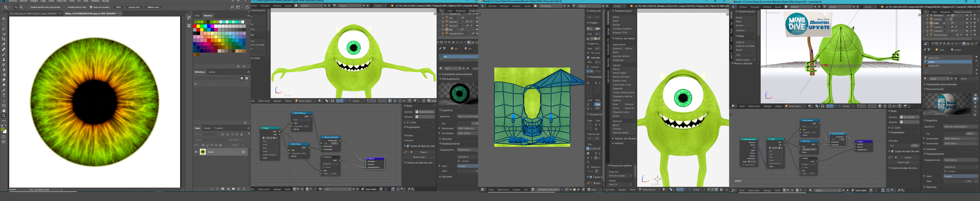The image size is (980, 201).
Task: Open the 'Matemática' displacement dropdown in Wazowski3 window
Action: click(x=960, y=160)
